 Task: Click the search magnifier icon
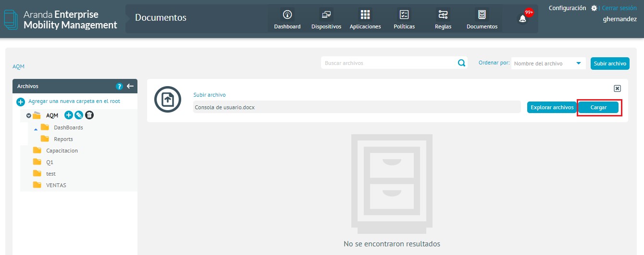click(461, 63)
